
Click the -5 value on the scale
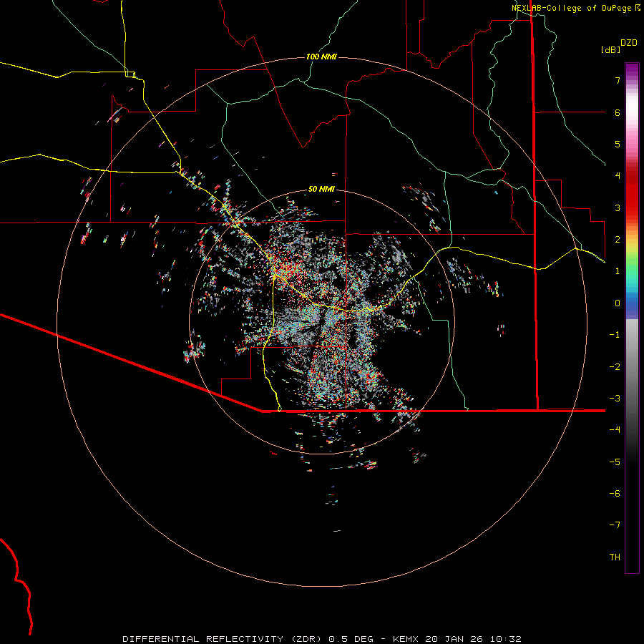615,462
